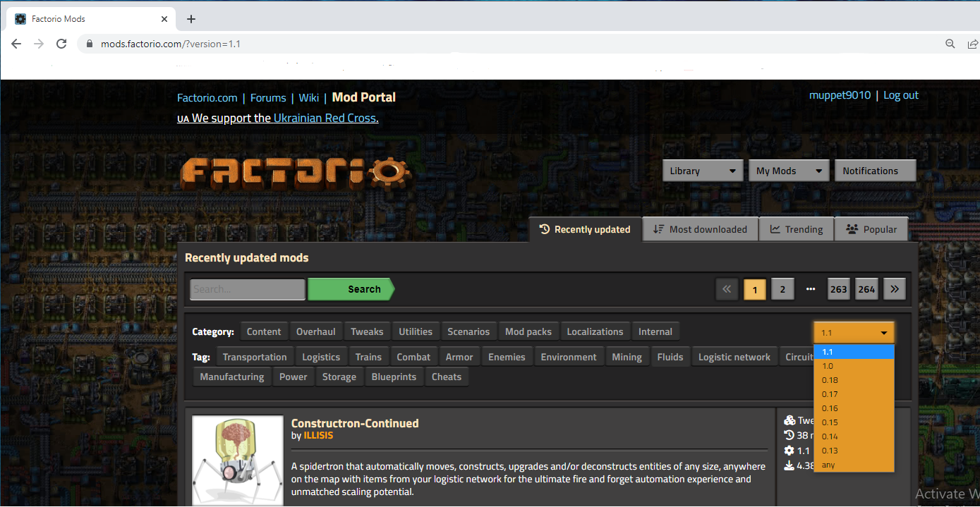Viewport: 980px width, 507px height.
Task: Open Notifications
Action: (x=875, y=171)
